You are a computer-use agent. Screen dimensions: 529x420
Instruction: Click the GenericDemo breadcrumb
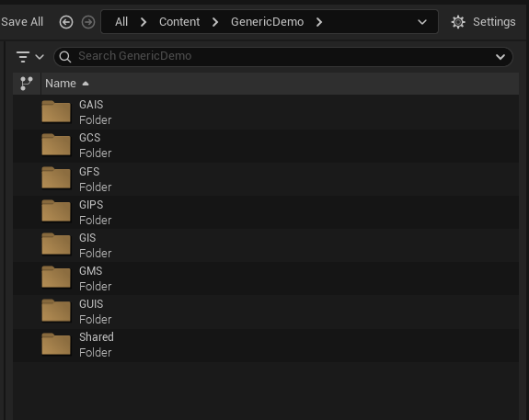pos(267,22)
